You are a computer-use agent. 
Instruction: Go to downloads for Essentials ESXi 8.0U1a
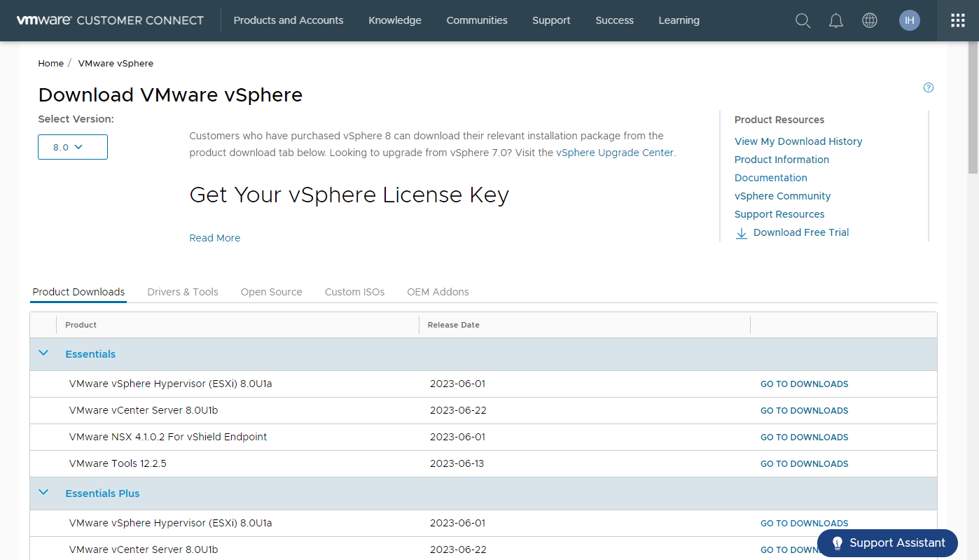pos(805,384)
